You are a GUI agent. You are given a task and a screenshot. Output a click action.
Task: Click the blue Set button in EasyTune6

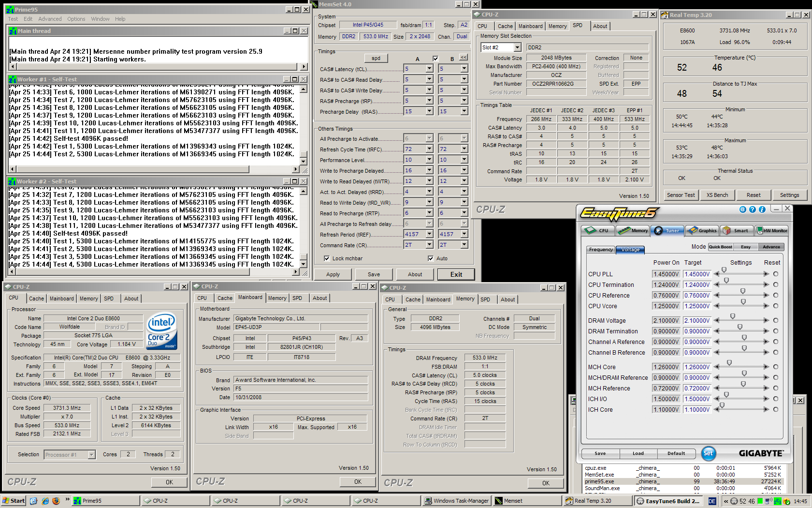(x=708, y=453)
